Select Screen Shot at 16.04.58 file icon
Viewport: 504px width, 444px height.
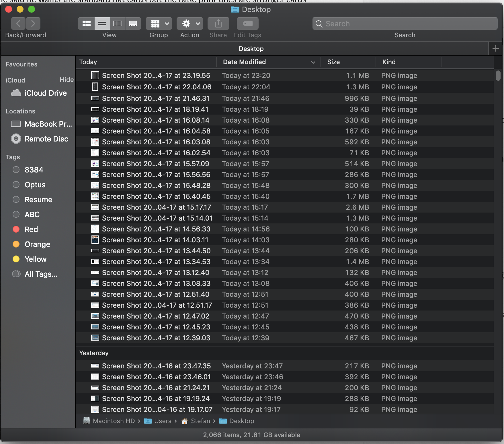coord(95,131)
